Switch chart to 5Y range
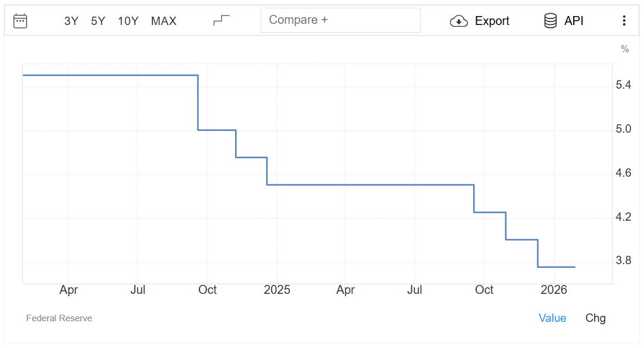This screenshot has width=644, height=348. (x=98, y=21)
